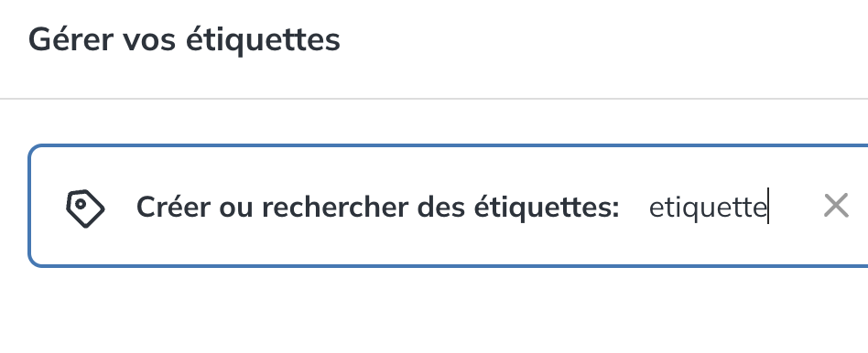The height and width of the screenshot is (353, 868).
Task: Click the start of the typed "etiquette" text
Action: pyautogui.click(x=650, y=208)
